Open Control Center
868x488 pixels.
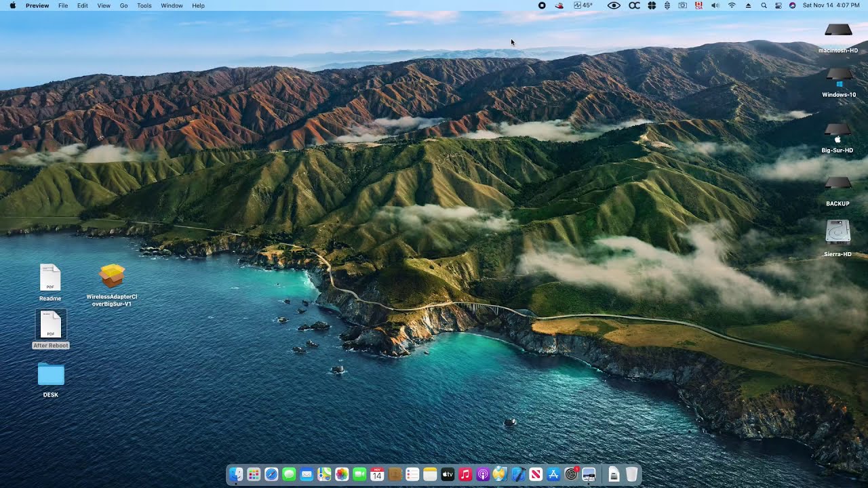click(778, 5)
